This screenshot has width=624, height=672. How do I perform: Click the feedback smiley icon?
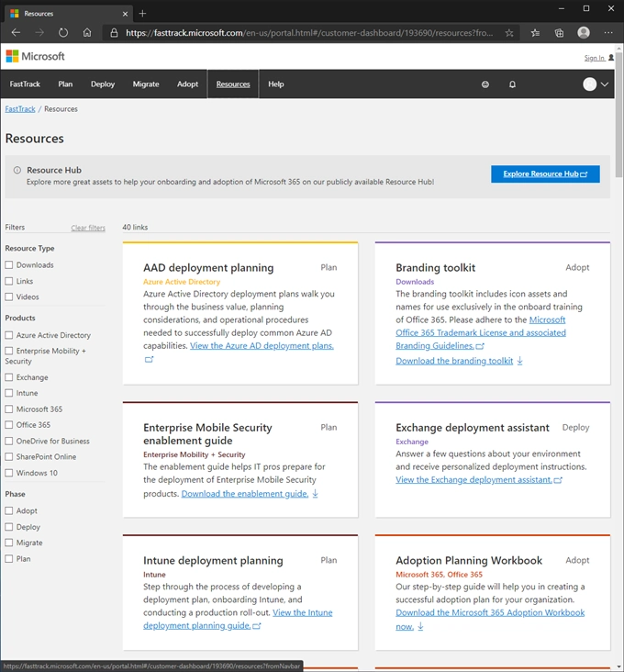485,84
